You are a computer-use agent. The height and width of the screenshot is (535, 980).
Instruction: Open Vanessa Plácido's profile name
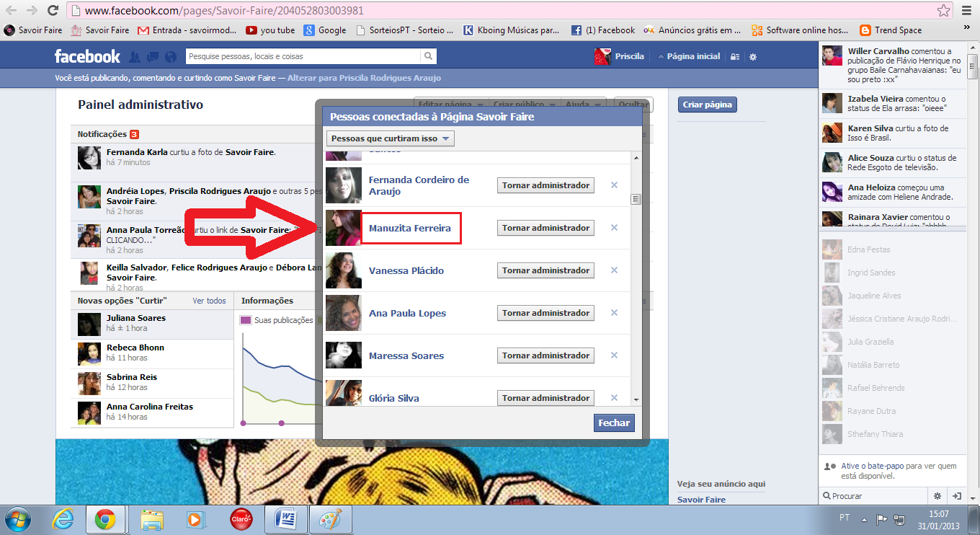tap(406, 270)
